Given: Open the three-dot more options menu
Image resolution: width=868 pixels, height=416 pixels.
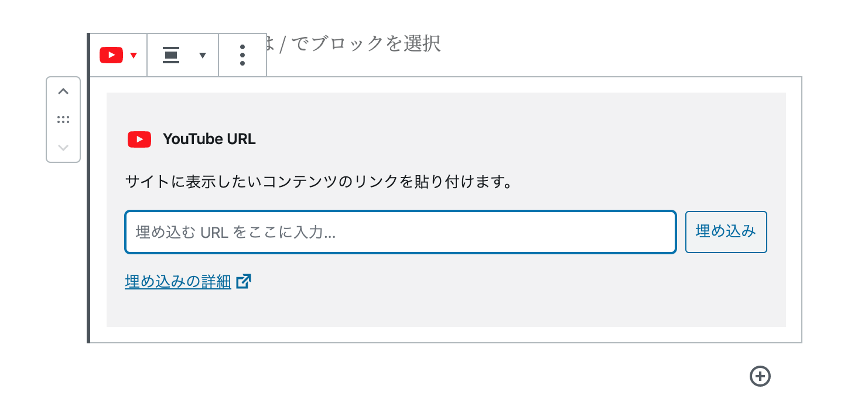Looking at the screenshot, I should point(242,55).
